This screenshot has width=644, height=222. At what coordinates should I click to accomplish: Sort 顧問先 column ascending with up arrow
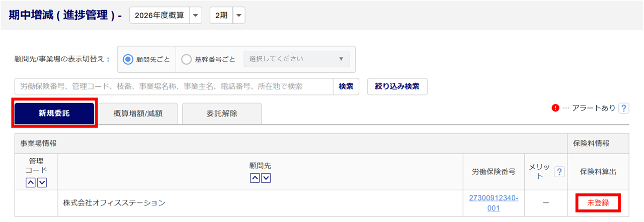coord(255,177)
